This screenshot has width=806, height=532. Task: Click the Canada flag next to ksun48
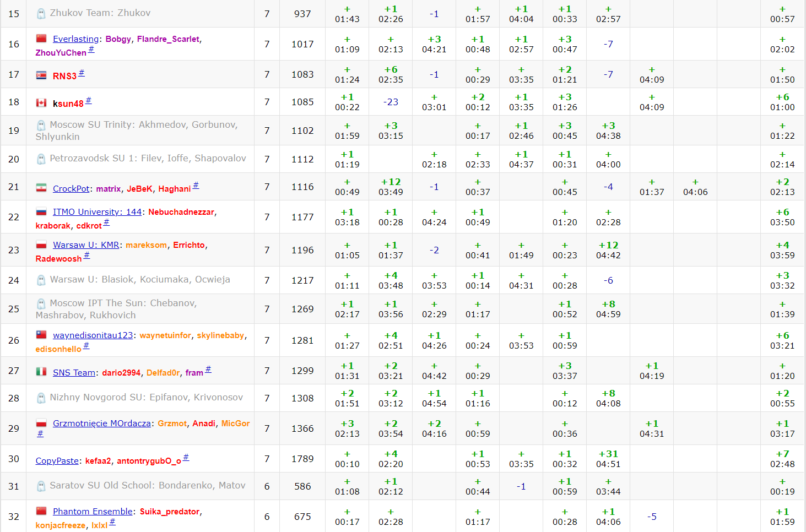41,103
